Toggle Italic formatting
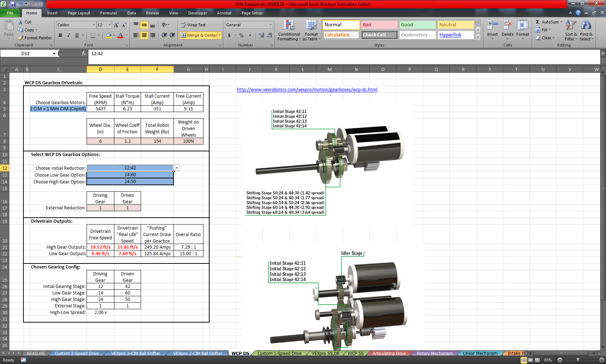Image resolution: width=606 pixels, height=364 pixels. coord(69,35)
